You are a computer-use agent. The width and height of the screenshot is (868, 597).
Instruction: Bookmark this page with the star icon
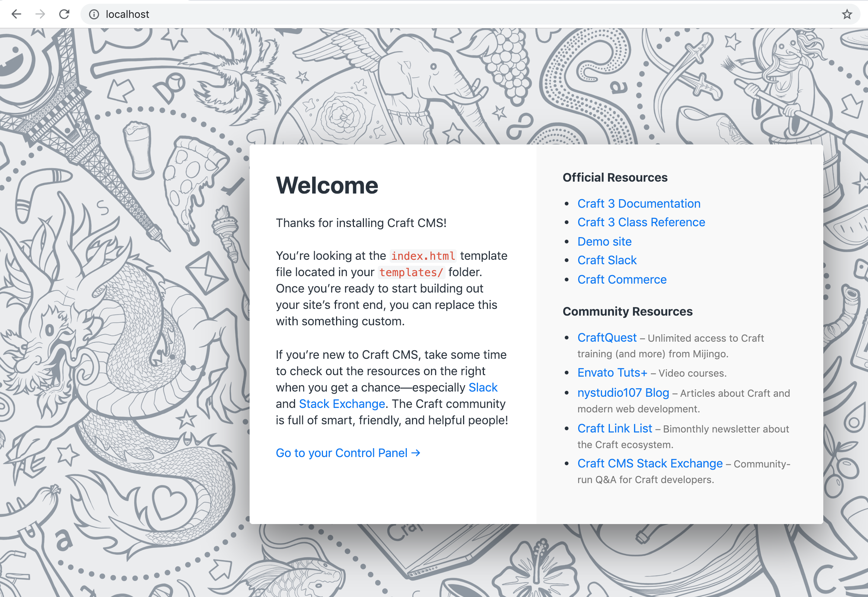(x=847, y=14)
